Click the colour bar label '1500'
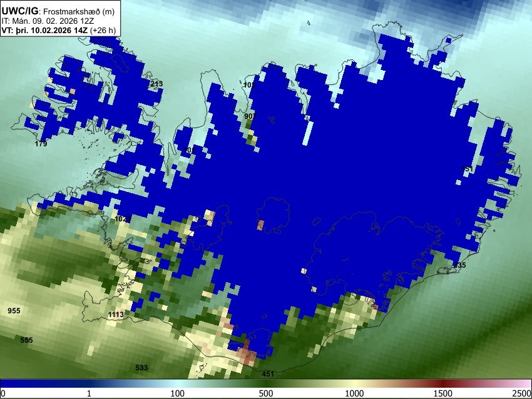Screen dimensions: 532x399 pyautogui.click(x=443, y=393)
